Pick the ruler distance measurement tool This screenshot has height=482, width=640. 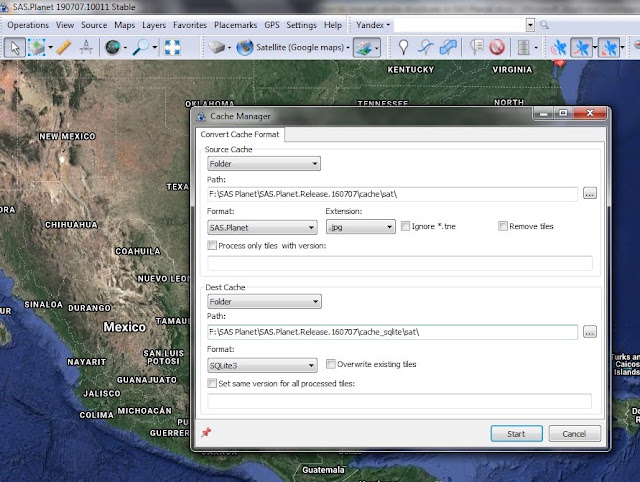pos(64,48)
